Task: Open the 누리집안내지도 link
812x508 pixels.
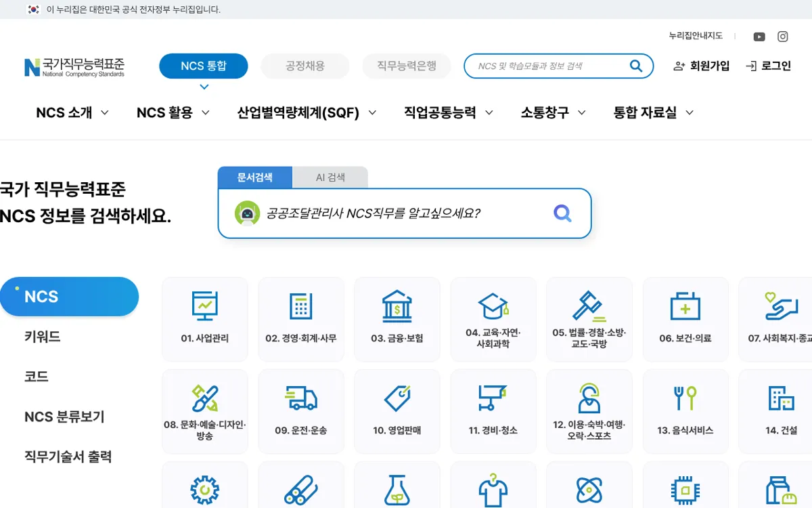Action: coord(696,36)
